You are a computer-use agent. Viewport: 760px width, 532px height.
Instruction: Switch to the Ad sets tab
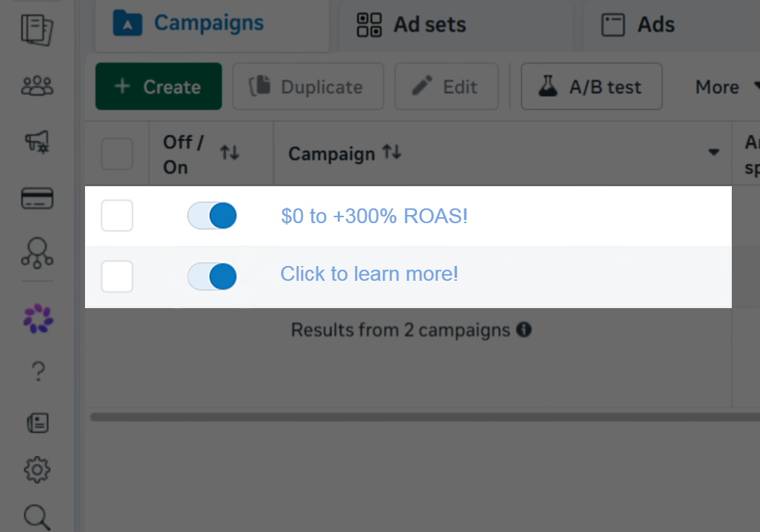412,24
